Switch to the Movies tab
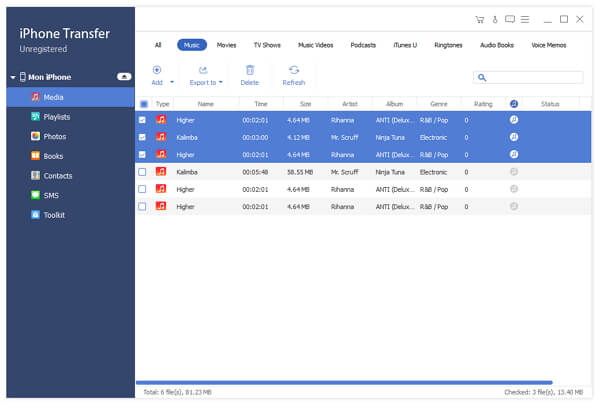 click(227, 45)
